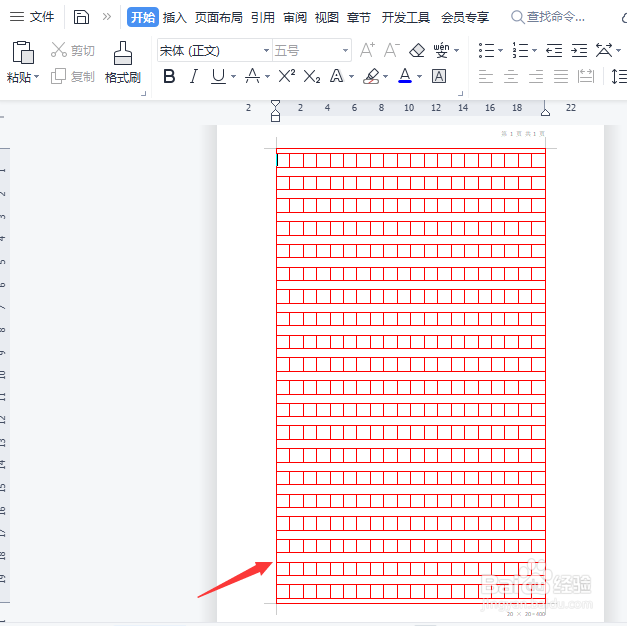Click the bullet list icon
This screenshot has width=627, height=626.
click(486, 50)
